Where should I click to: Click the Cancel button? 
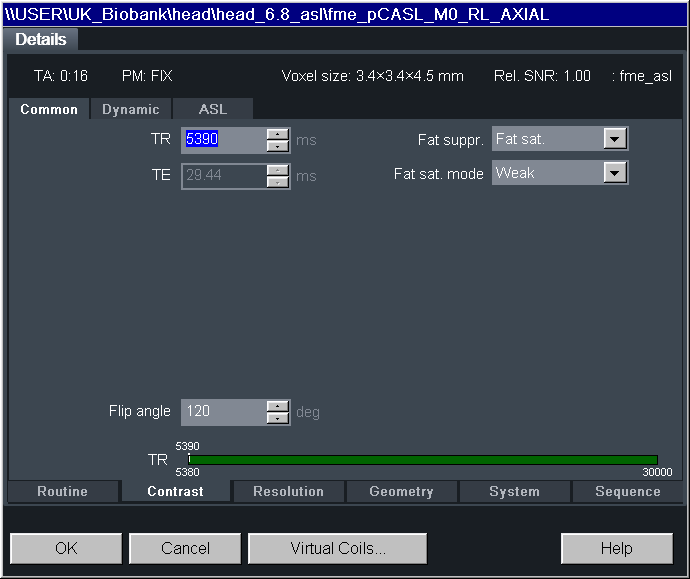click(x=185, y=548)
